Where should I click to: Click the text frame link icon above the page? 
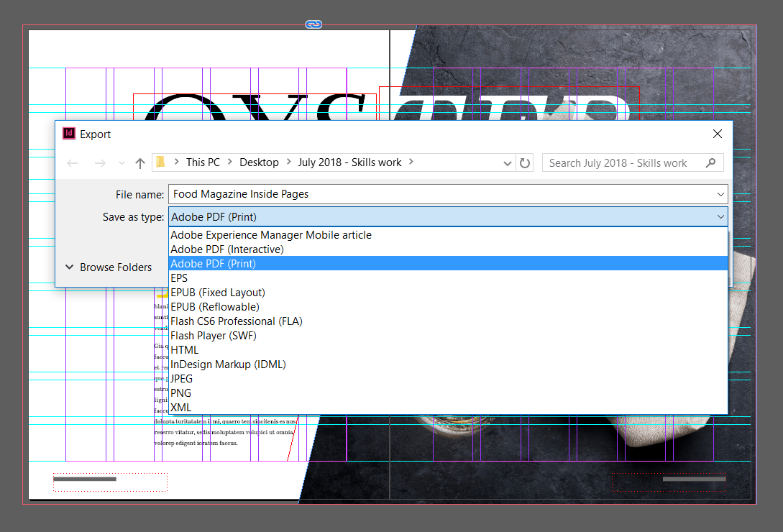point(313,24)
